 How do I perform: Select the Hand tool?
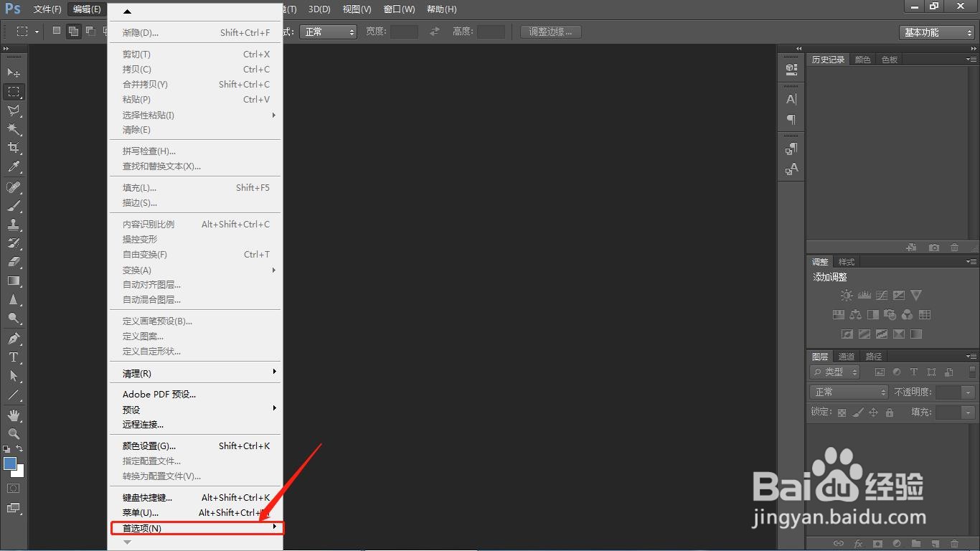click(x=14, y=415)
